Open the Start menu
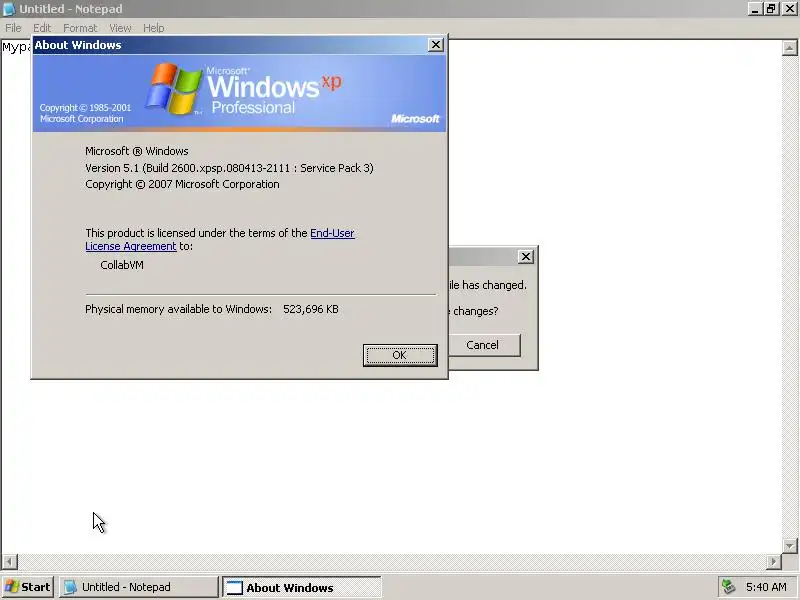The width and height of the screenshot is (800, 600). pyautogui.click(x=28, y=587)
